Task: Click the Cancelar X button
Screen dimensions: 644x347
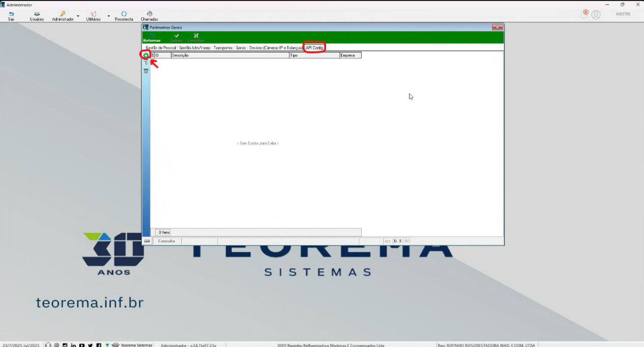Action: [x=196, y=38]
